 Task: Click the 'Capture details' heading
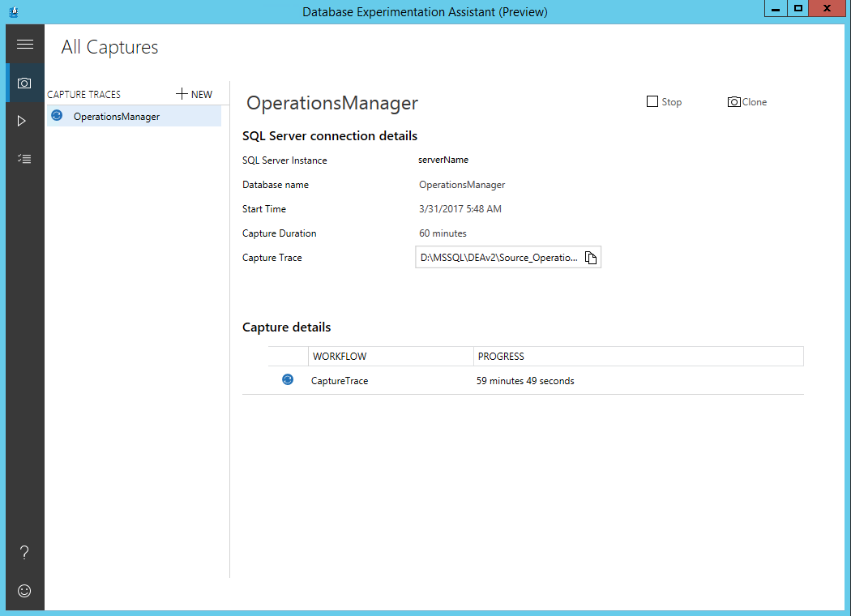(287, 327)
